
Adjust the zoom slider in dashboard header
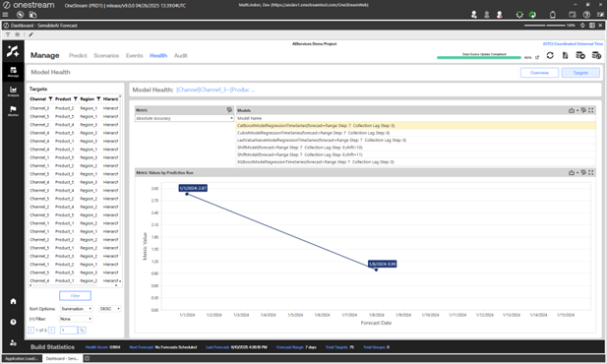(545, 26)
